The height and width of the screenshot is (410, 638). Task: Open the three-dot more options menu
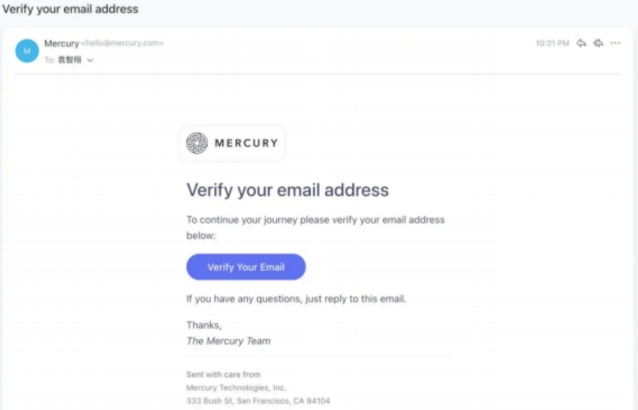[615, 43]
